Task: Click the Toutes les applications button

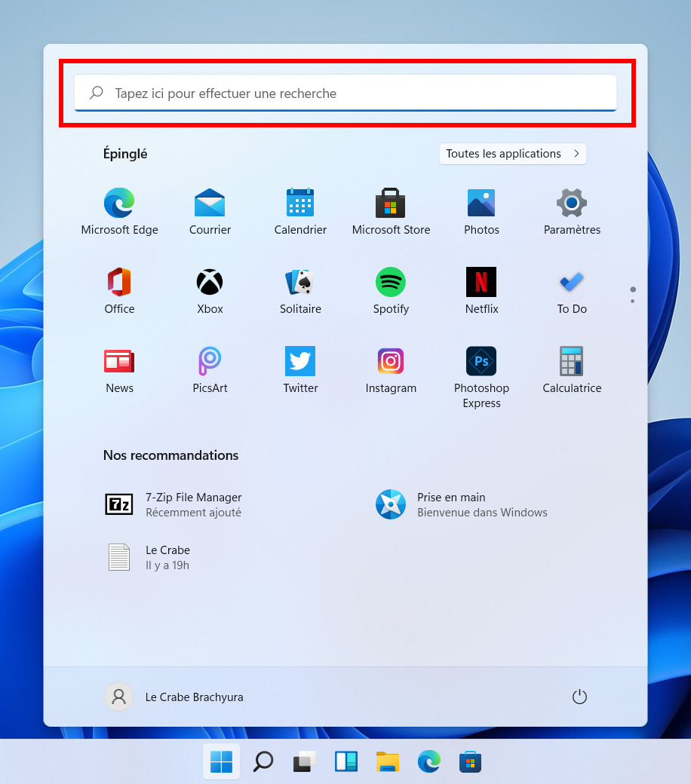Action: 512,154
